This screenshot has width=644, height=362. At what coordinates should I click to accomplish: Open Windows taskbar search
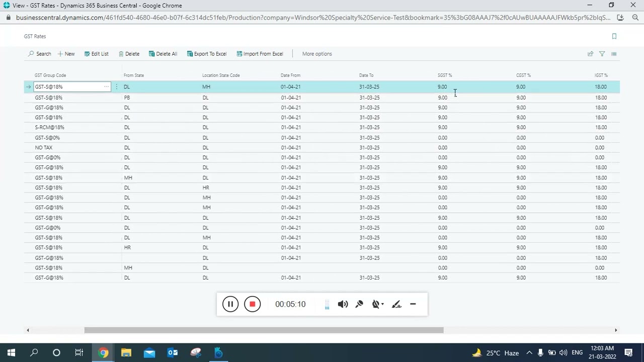(34, 352)
